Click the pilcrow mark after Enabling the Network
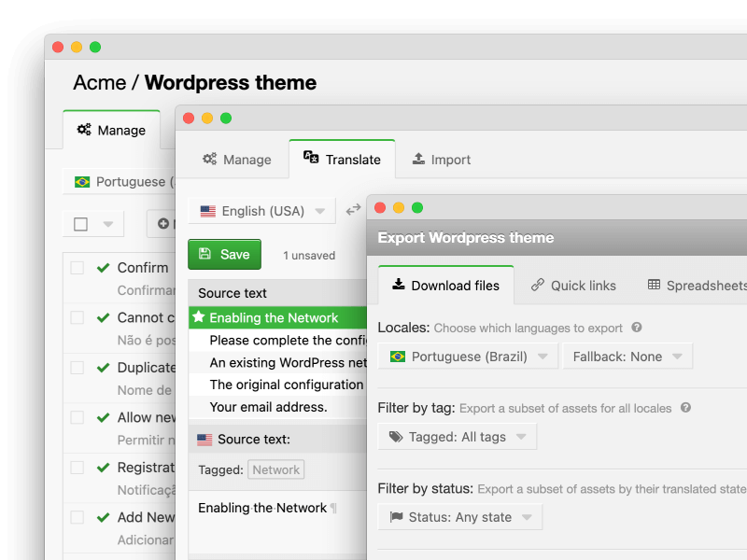This screenshot has height=560, width=747. coord(333,509)
